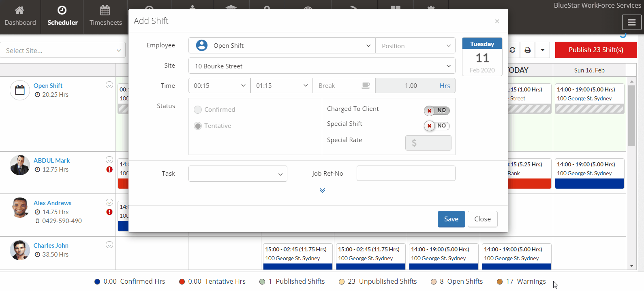Open the Select Site dropdown

[63, 50]
